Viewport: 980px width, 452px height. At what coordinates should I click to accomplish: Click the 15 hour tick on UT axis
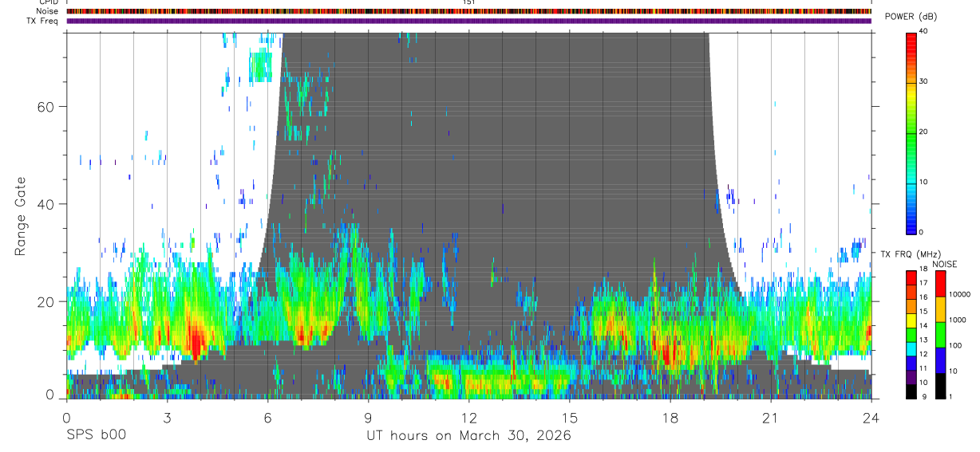click(x=570, y=417)
